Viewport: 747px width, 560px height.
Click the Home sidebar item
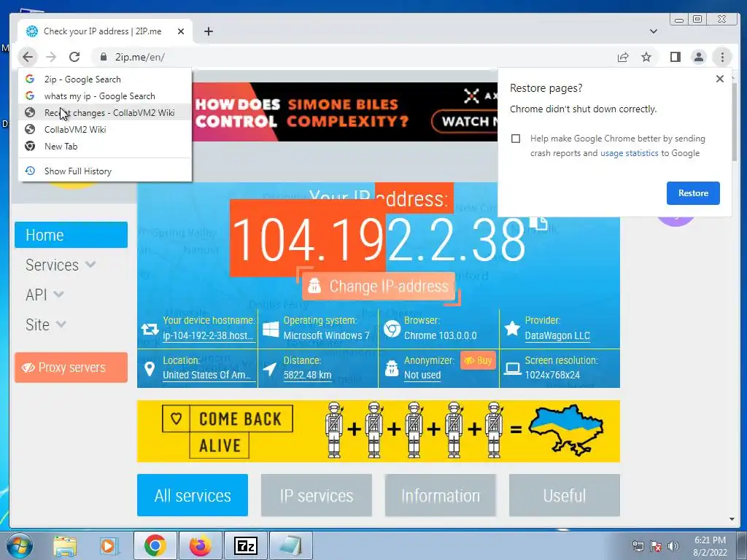point(71,235)
